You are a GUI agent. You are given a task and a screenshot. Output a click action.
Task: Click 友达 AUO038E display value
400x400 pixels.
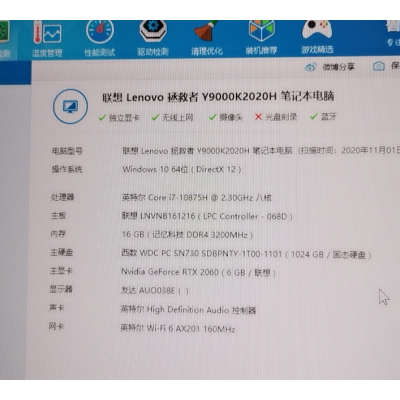[x=155, y=291]
